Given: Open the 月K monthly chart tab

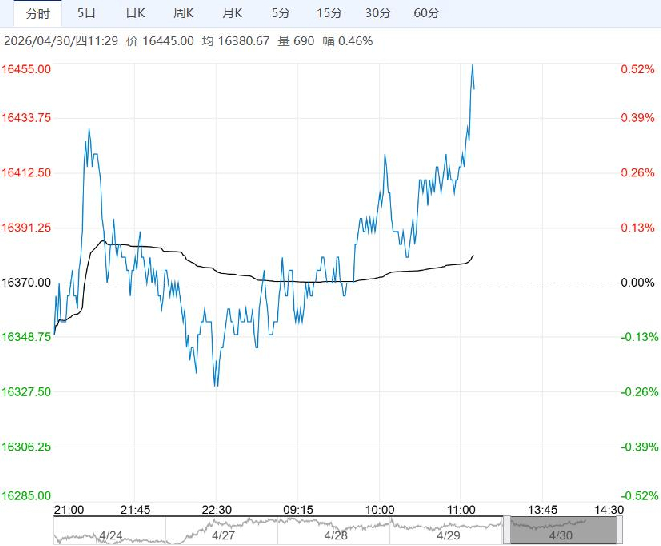Looking at the screenshot, I should 232,13.
